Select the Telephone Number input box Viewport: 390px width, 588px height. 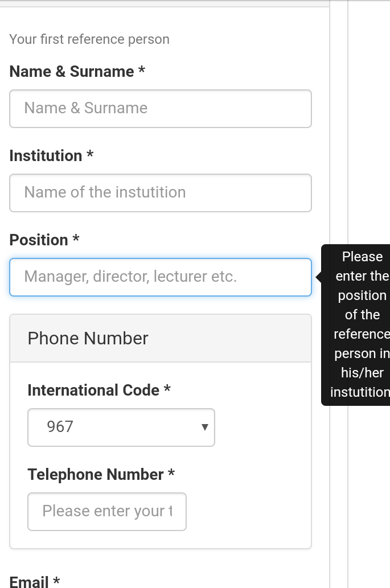(x=107, y=511)
